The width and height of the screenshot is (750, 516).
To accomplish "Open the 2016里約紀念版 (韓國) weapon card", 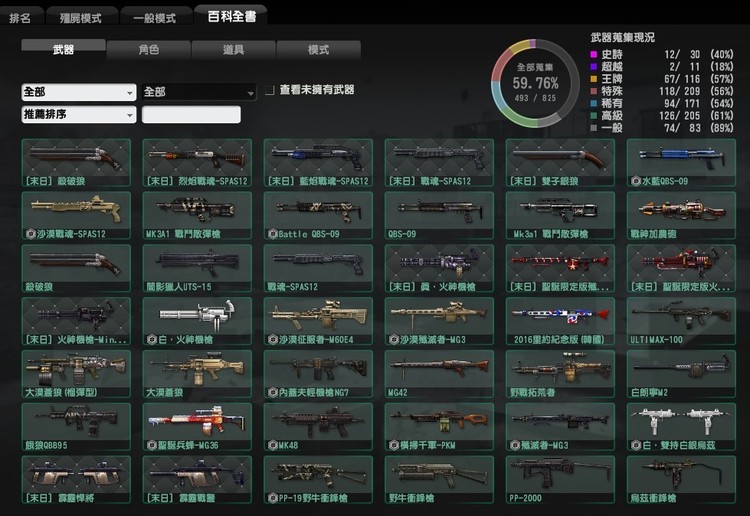I will point(560,321).
